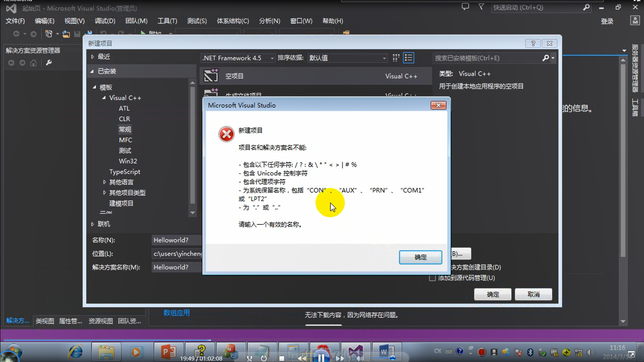Click 确定 in the error dialog
The width and height of the screenshot is (644, 362).
[x=420, y=257]
